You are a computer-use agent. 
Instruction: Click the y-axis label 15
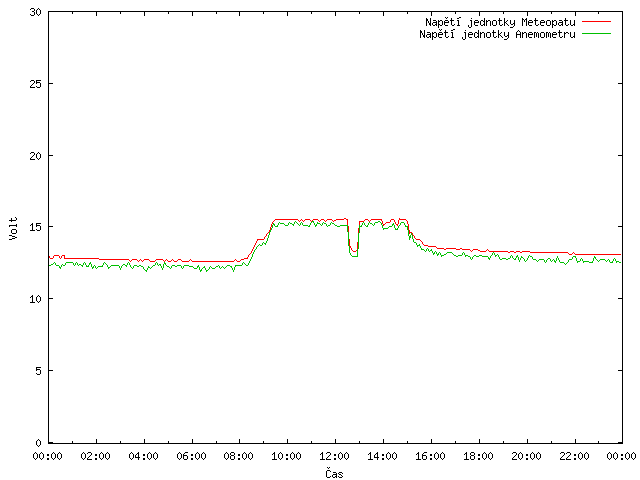point(36,227)
